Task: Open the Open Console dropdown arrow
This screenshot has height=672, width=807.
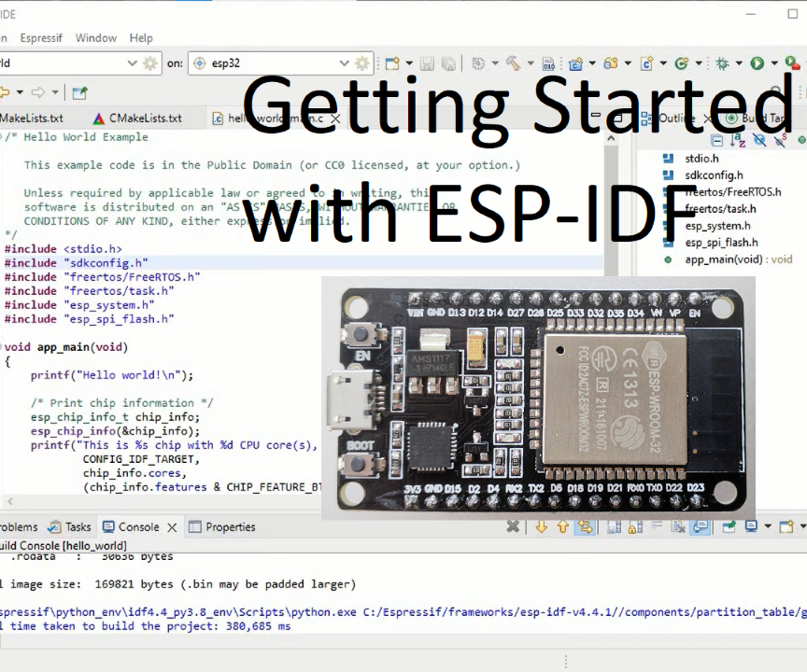Action: pos(802,526)
